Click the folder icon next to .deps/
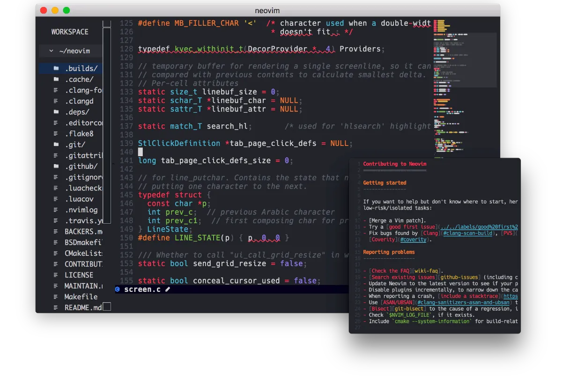562x392 pixels. 56,112
